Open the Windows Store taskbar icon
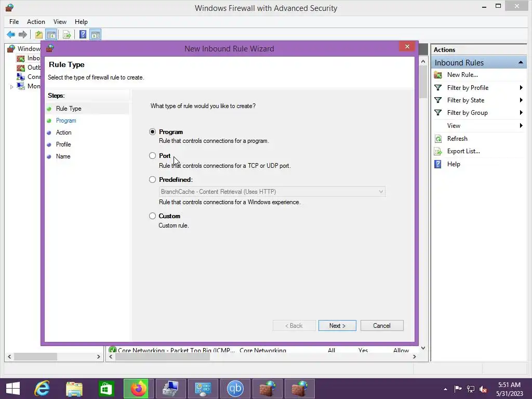The width and height of the screenshot is (532, 399). coord(106,389)
